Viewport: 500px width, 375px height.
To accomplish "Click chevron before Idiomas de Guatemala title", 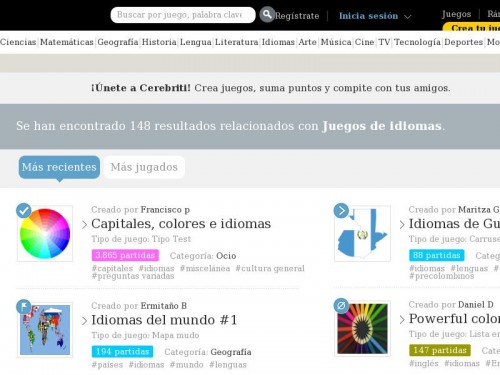I will tap(402, 225).
